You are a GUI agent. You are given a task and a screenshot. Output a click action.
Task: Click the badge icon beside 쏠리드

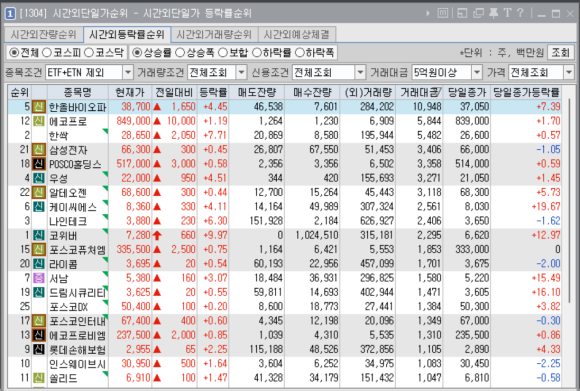[x=39, y=378]
